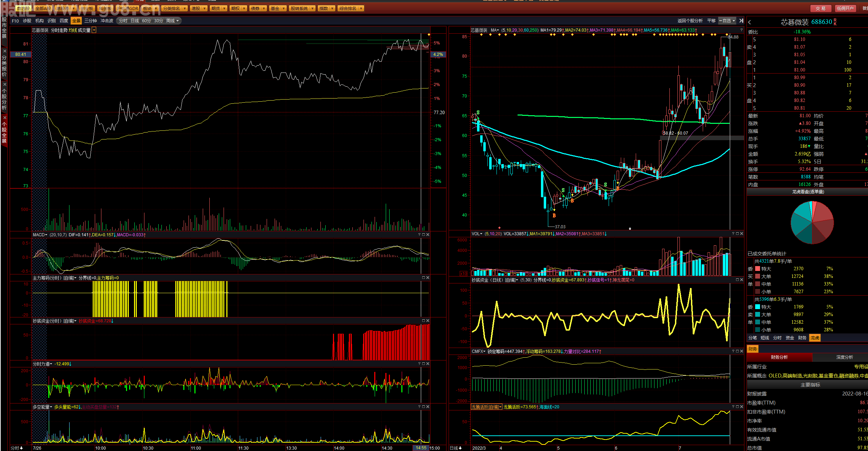Click the 交易 button
Image resolution: width=868 pixels, height=451 pixels.
point(821,8)
